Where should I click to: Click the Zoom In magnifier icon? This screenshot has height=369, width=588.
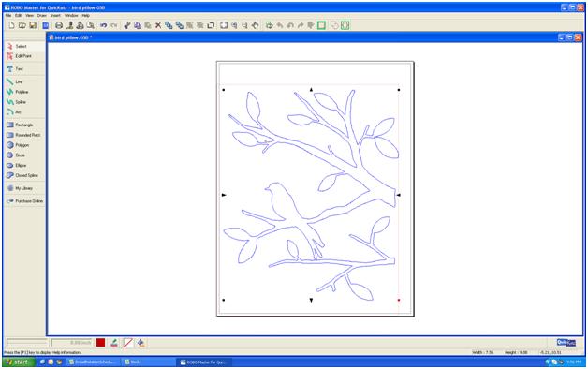234,25
